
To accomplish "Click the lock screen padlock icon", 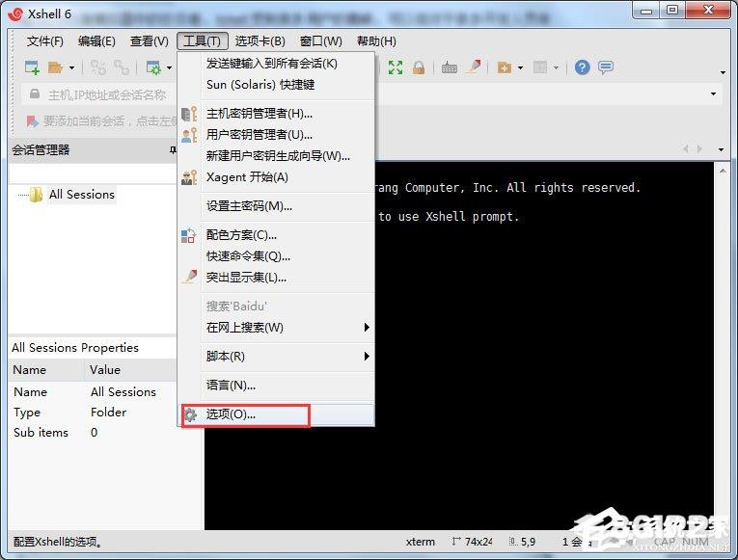I will (419, 67).
